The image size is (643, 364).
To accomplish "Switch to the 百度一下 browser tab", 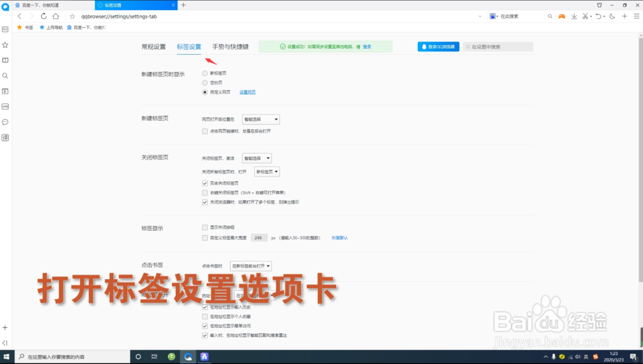I will (x=53, y=5).
